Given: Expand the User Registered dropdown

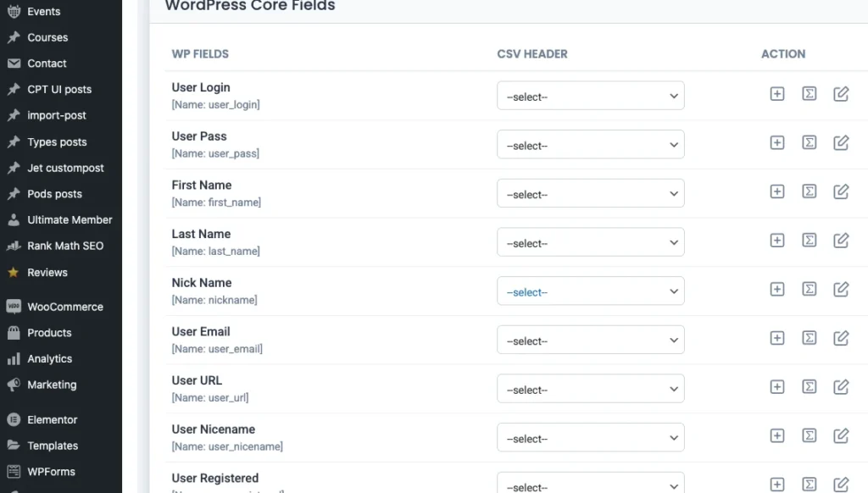Looking at the screenshot, I should [x=590, y=484].
